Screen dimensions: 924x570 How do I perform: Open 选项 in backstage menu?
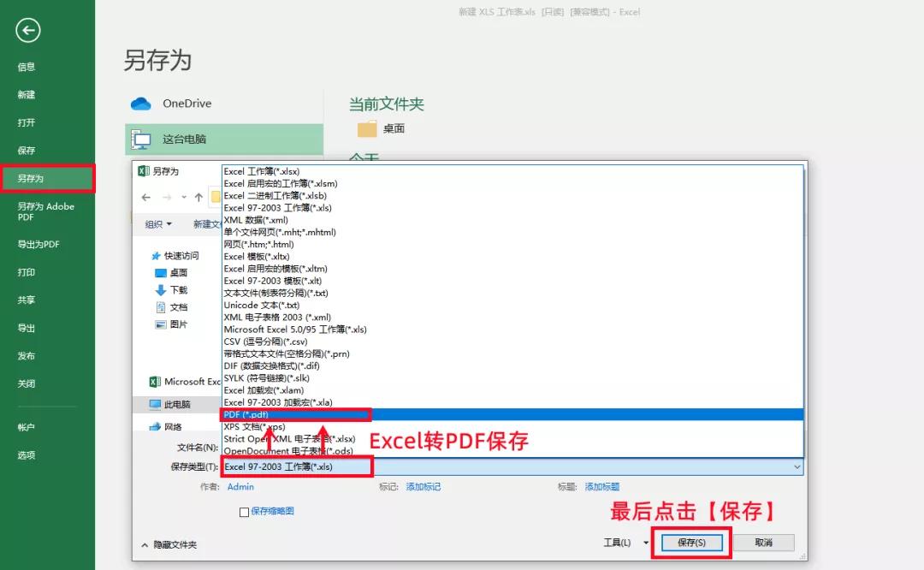click(26, 455)
